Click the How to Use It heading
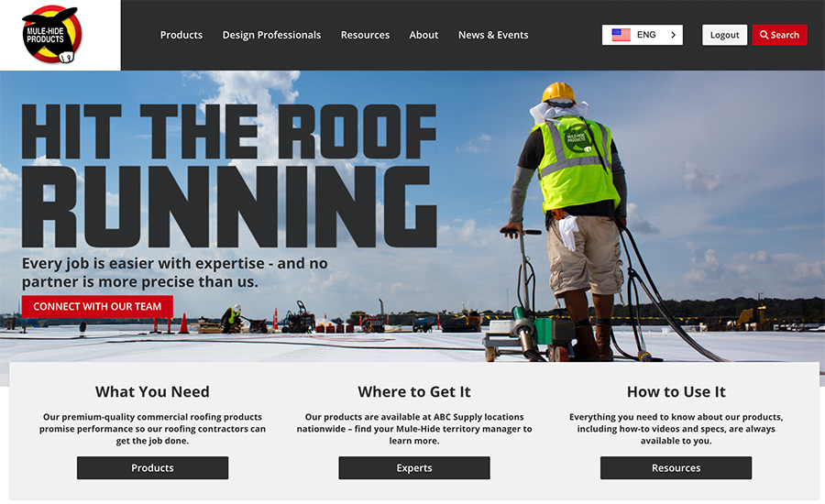 coord(676,392)
